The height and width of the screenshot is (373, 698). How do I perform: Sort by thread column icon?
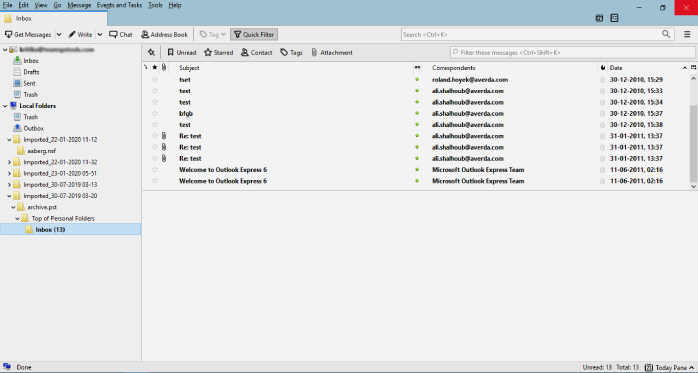(146, 68)
